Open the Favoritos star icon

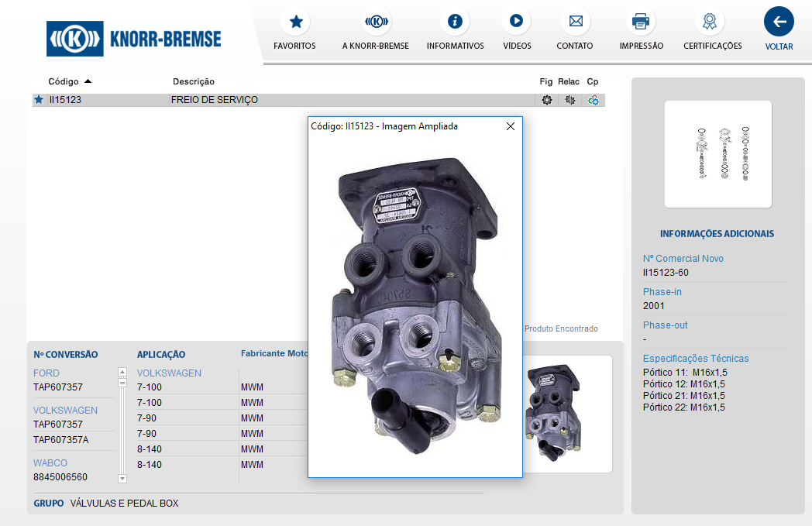294,22
